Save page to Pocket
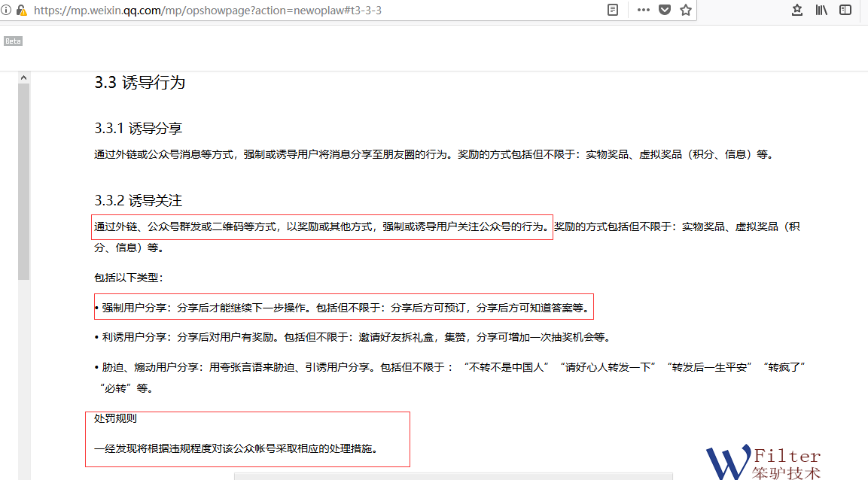Screen dimensions: 868x480 coord(665,10)
